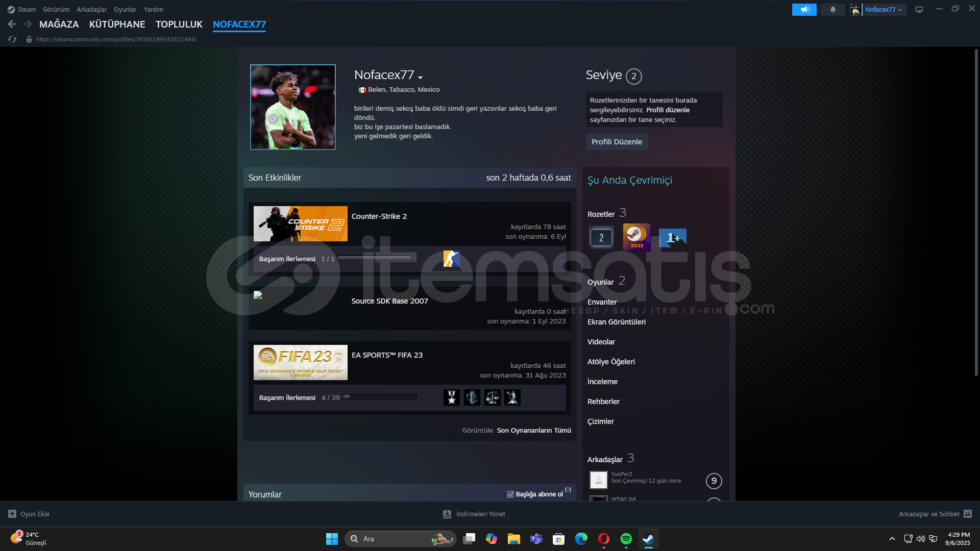Screen dimensions: 980x551
Task: View FIFA 23 scales achievement icon
Action: (x=492, y=397)
